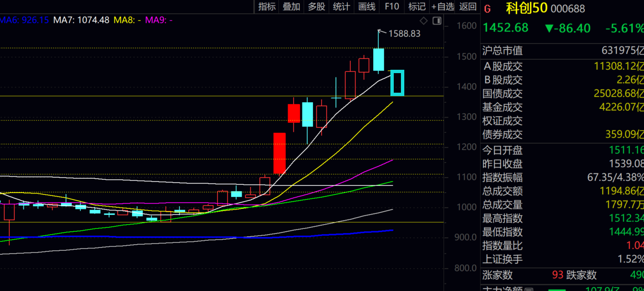The height and width of the screenshot is (291, 644).
Task: Open the 指标 indicators menu
Action: point(266,6)
